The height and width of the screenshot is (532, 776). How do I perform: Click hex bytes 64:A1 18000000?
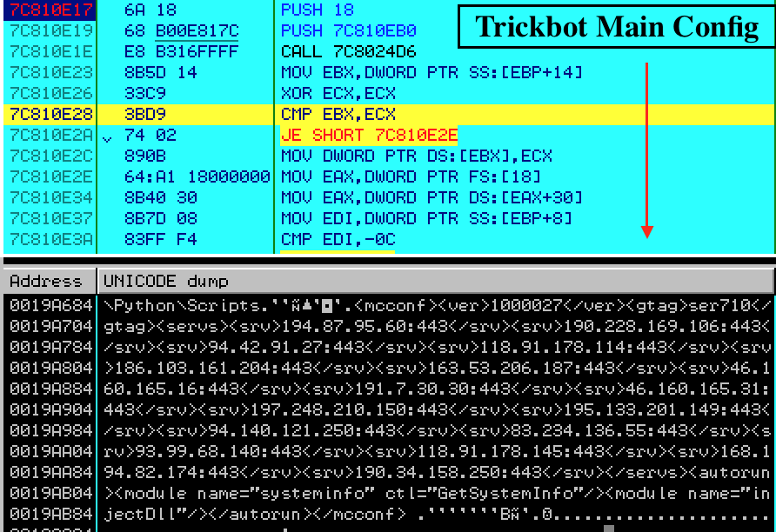(197, 176)
